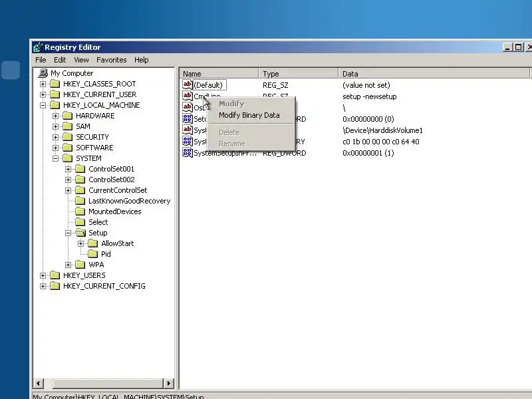
Task: Select the "(value not set)" data cell
Action: (366, 85)
